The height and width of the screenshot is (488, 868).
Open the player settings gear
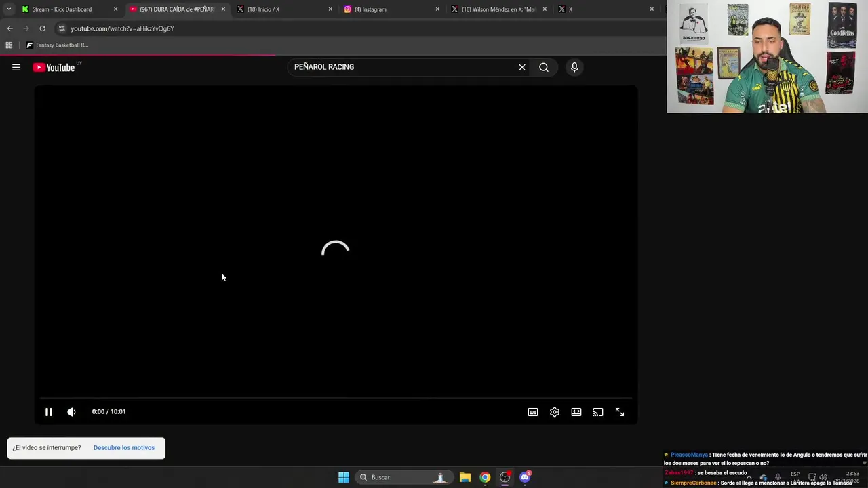pyautogui.click(x=555, y=412)
